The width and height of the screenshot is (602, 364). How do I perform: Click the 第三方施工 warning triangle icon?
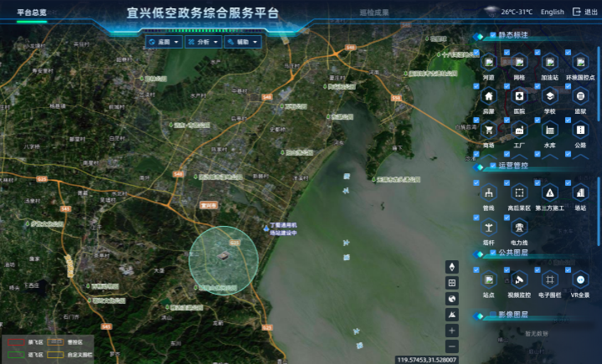point(550,193)
